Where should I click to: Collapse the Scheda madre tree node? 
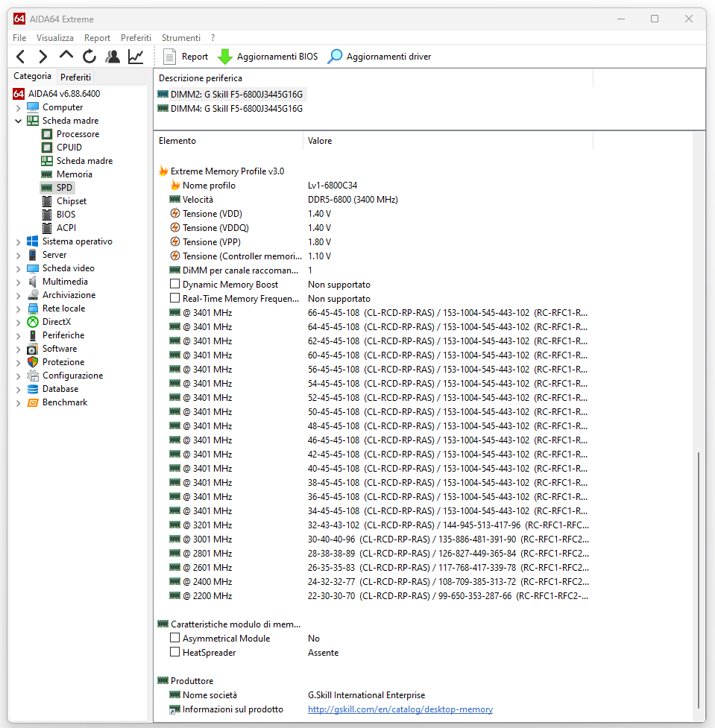[18, 121]
